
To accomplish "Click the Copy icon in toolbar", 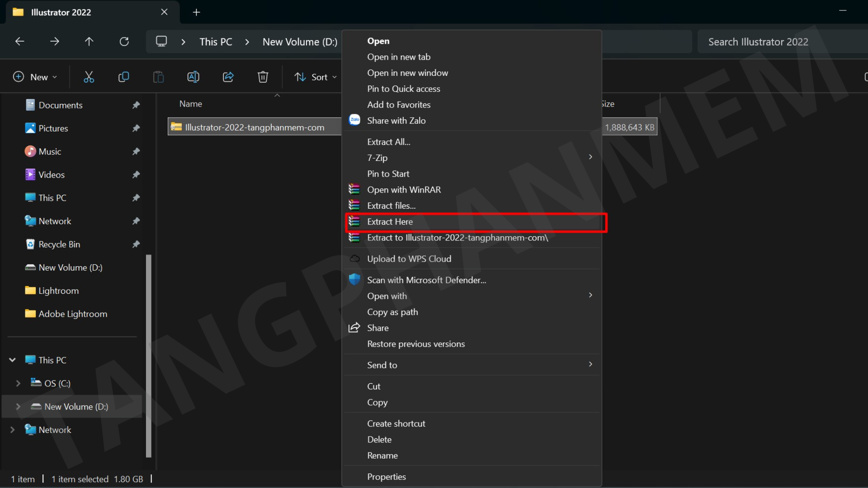I will [123, 77].
